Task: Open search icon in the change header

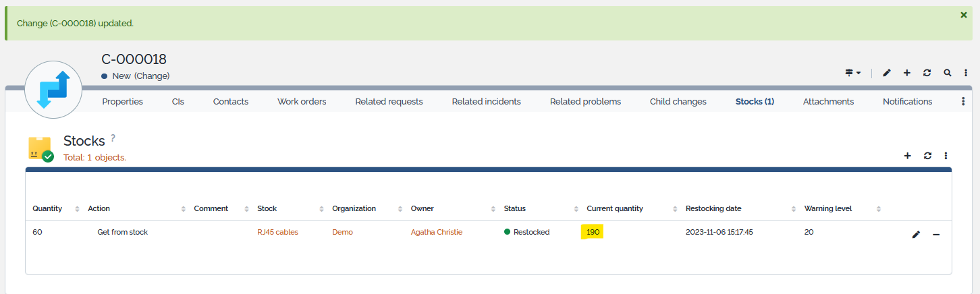Action: click(948, 73)
